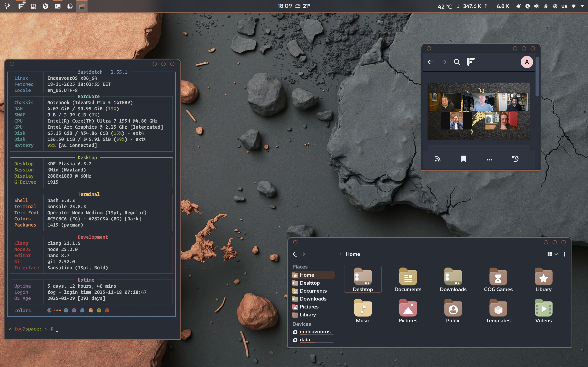
Task: Go back in the Floatplane browser window
Action: tap(431, 62)
